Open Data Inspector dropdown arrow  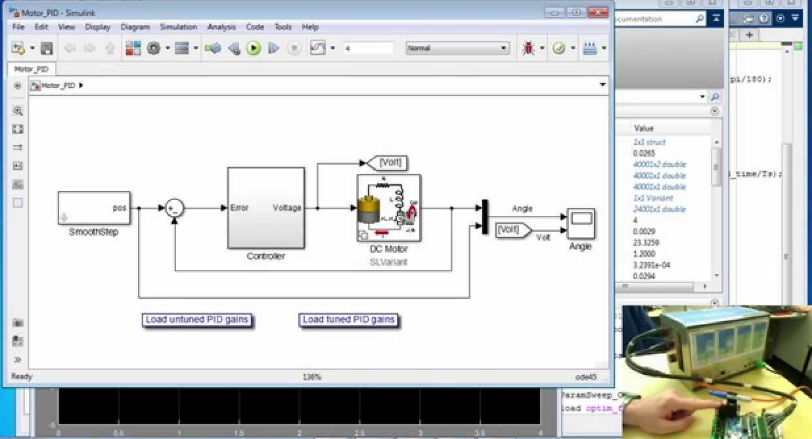[332, 48]
